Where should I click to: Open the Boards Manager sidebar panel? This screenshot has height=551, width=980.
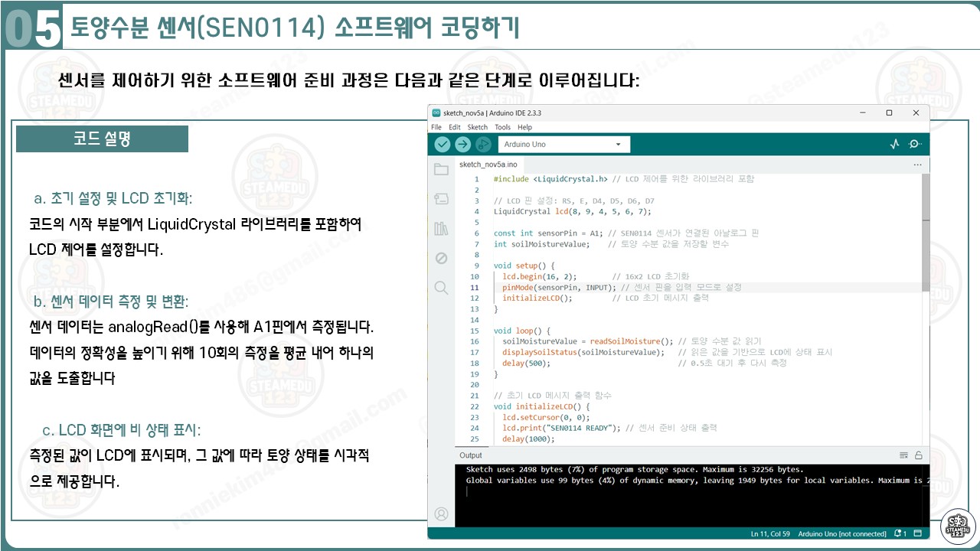tap(441, 199)
